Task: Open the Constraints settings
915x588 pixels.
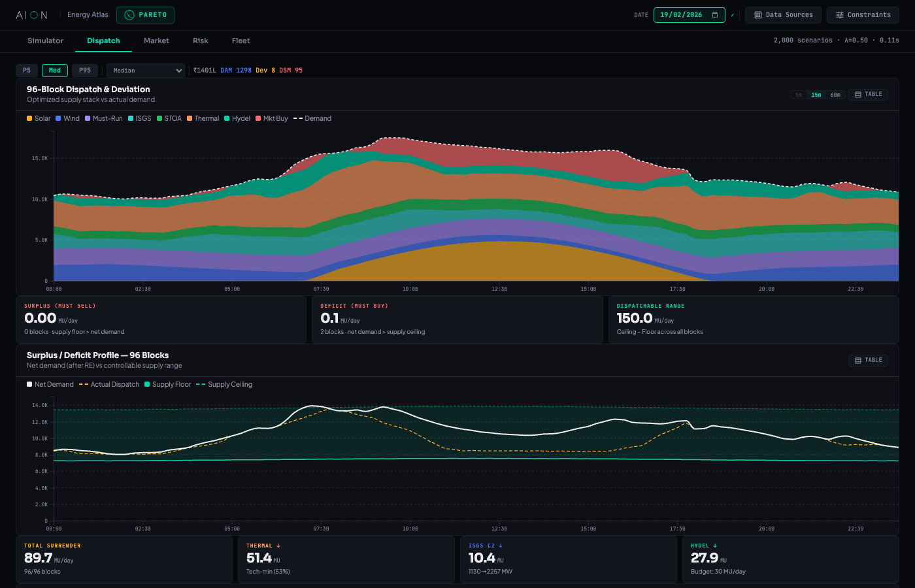Action: [863, 14]
